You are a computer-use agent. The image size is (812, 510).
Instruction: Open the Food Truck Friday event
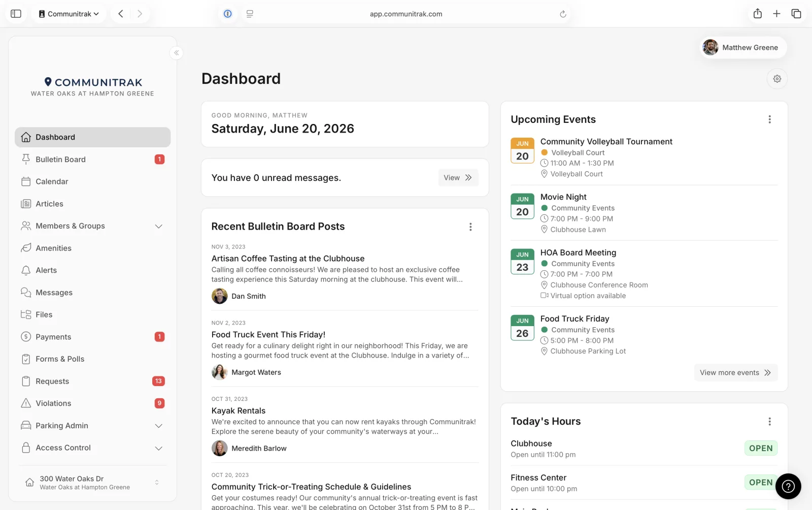coord(574,319)
